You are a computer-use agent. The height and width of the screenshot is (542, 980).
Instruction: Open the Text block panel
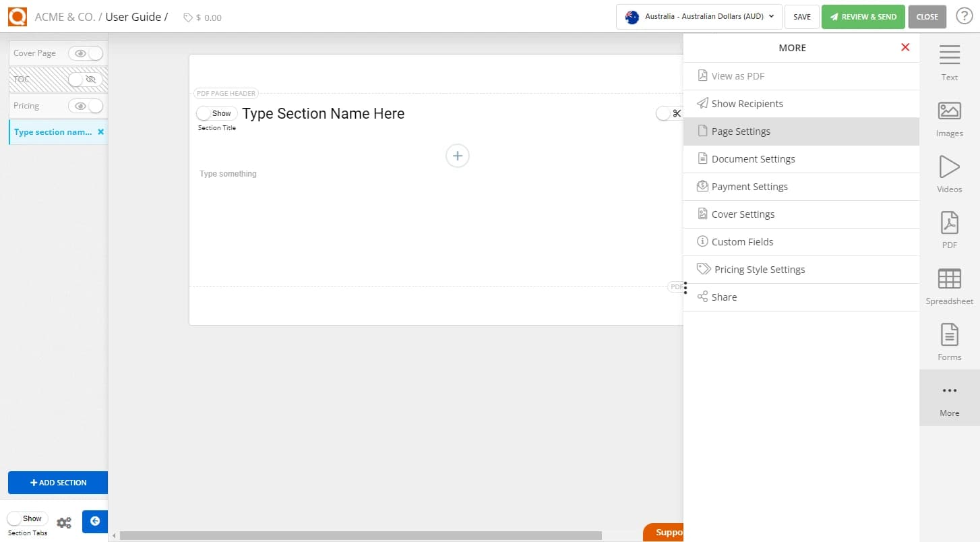[x=949, y=62]
